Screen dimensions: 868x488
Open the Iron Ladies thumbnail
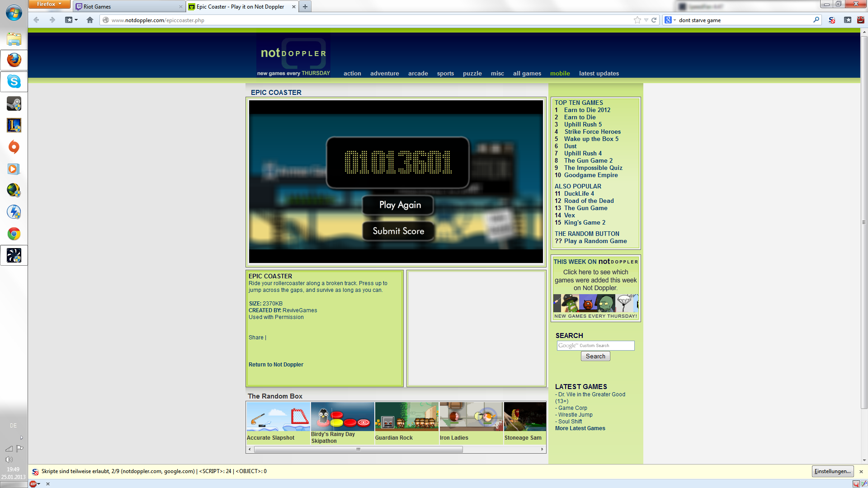coord(471,417)
